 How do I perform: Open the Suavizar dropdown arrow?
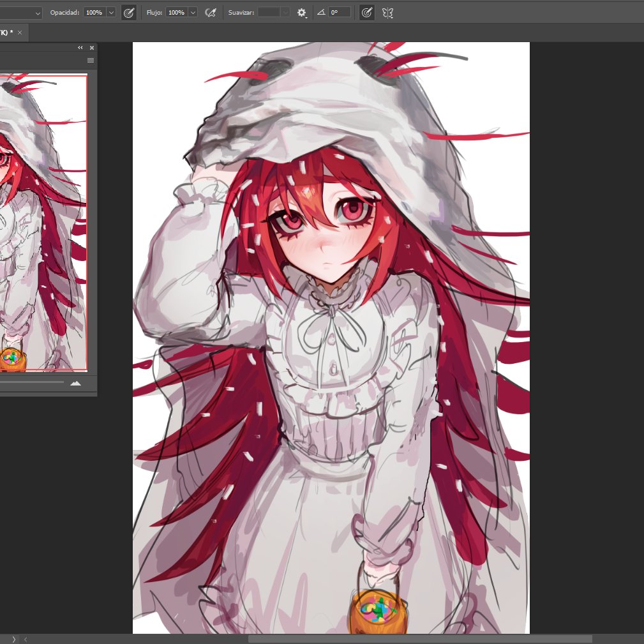(x=285, y=12)
